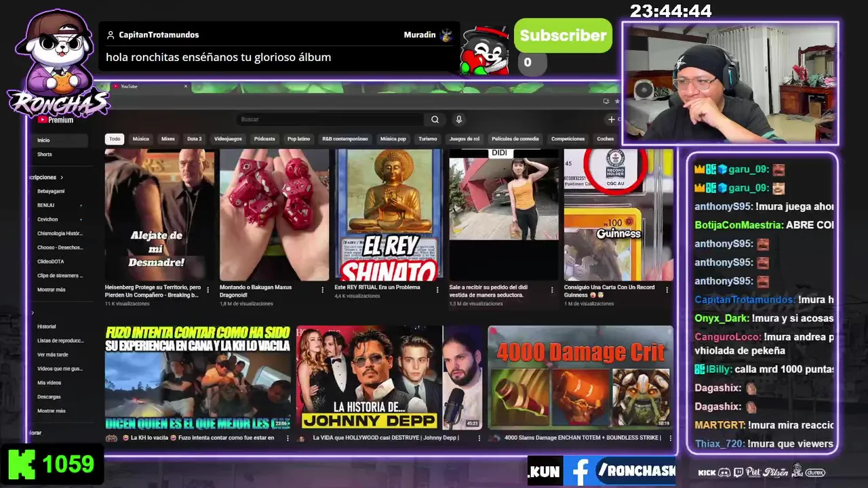Open options menu for Montando o Bakugan video
Image resolution: width=868 pixels, height=488 pixels.
(323, 289)
